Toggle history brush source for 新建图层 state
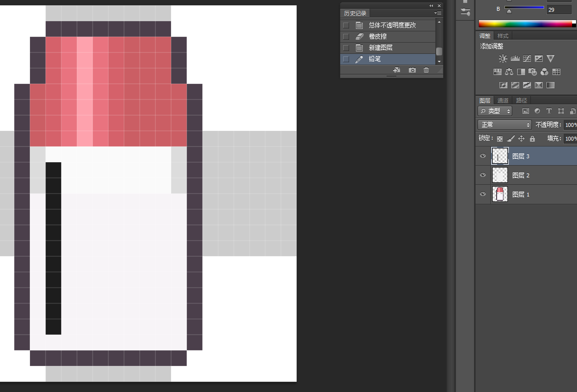 pyautogui.click(x=346, y=48)
